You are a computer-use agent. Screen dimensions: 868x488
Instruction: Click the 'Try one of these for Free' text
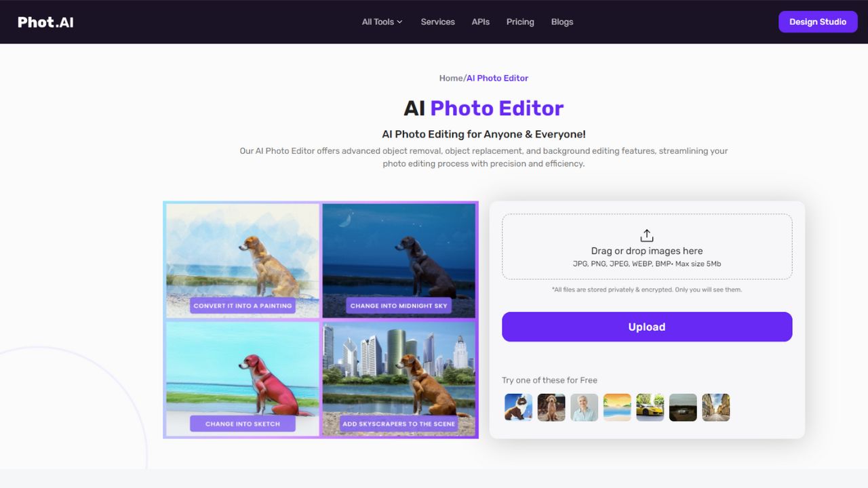pos(549,380)
